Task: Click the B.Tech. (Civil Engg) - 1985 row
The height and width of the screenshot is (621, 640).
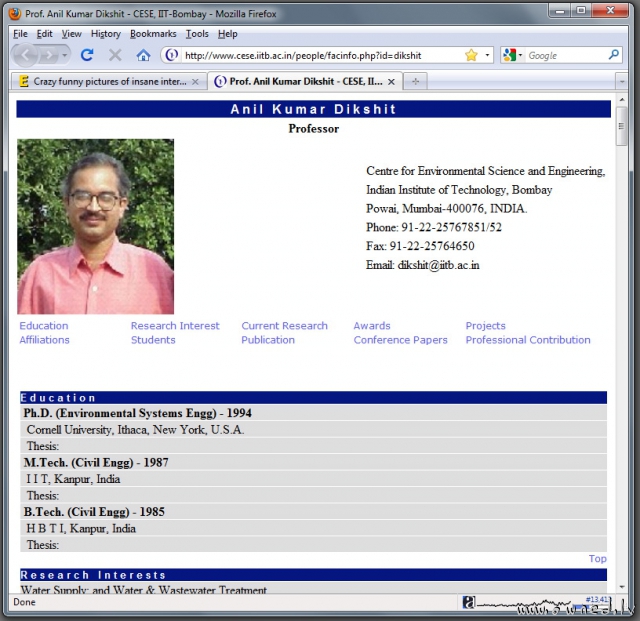Action: click(x=313, y=512)
